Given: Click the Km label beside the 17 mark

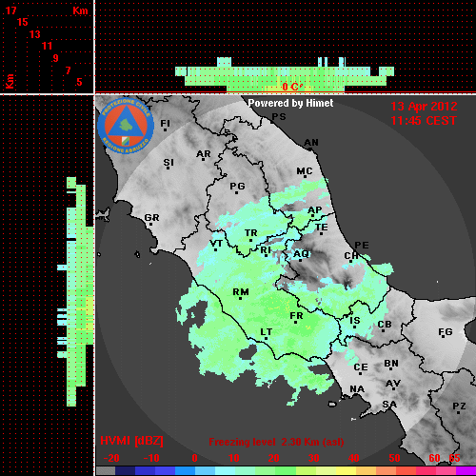Looking at the screenshot, I should pyautogui.click(x=80, y=10).
